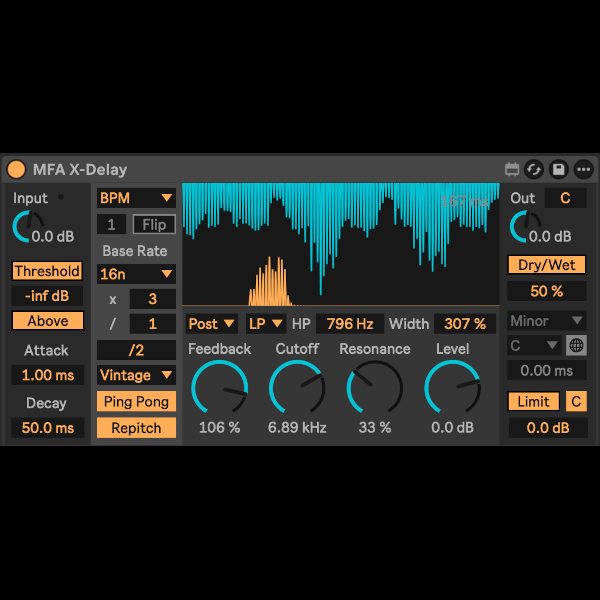Click the Resonance knob
The image size is (600, 600).
[x=374, y=387]
